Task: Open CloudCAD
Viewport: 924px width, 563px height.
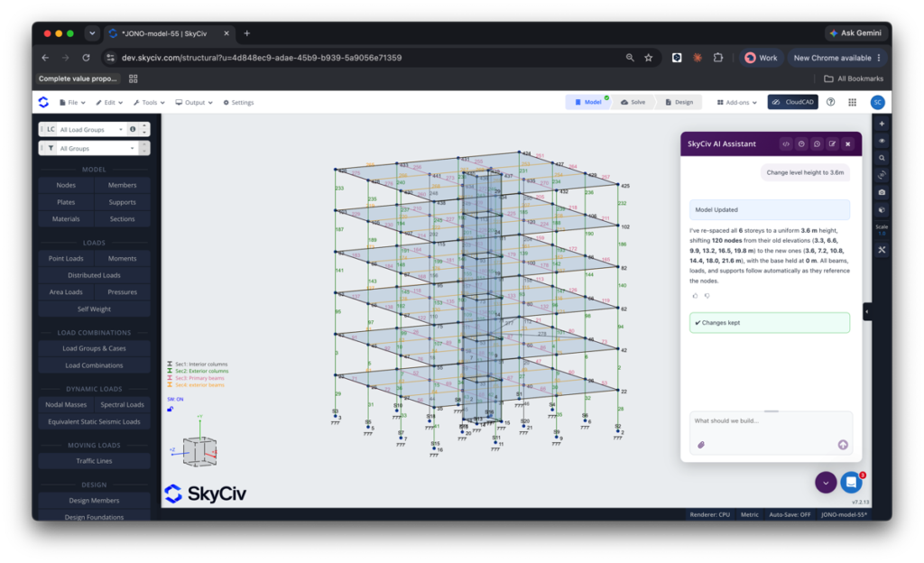Action: (792, 102)
